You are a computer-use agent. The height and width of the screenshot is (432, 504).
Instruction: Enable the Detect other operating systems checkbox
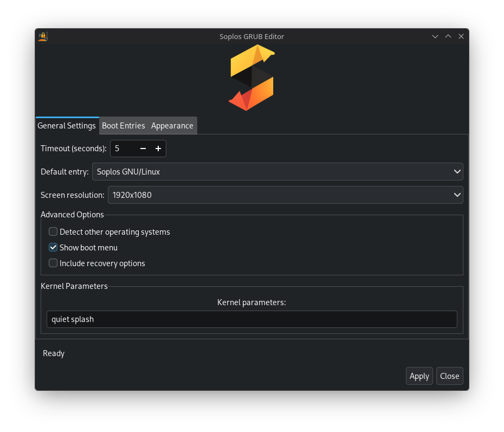click(x=53, y=231)
